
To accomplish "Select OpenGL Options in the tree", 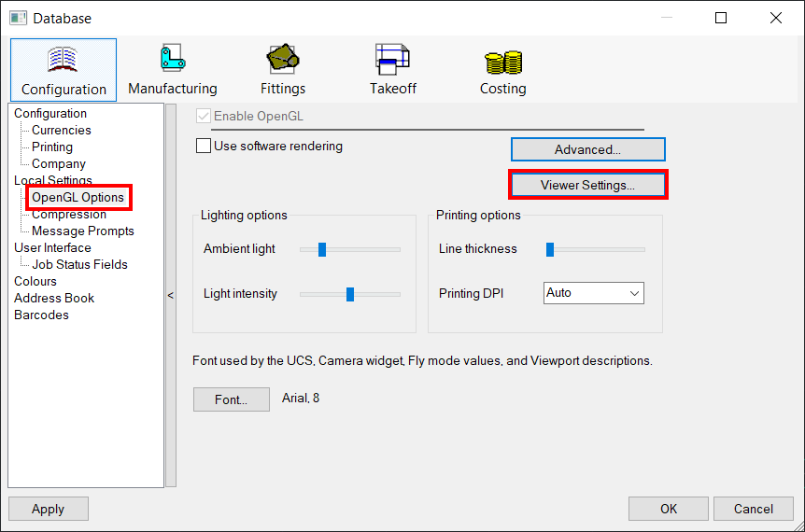I will [78, 197].
